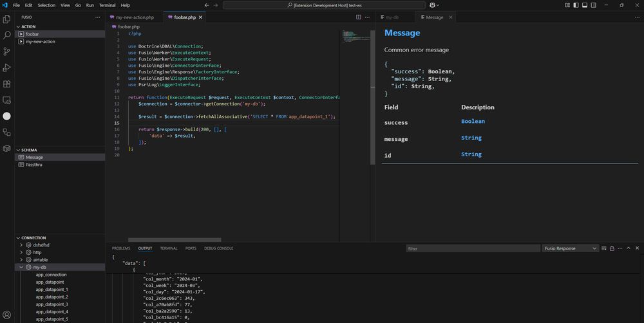This screenshot has width=644, height=323.
Task: Click the foobar action play icon
Action: point(21,34)
